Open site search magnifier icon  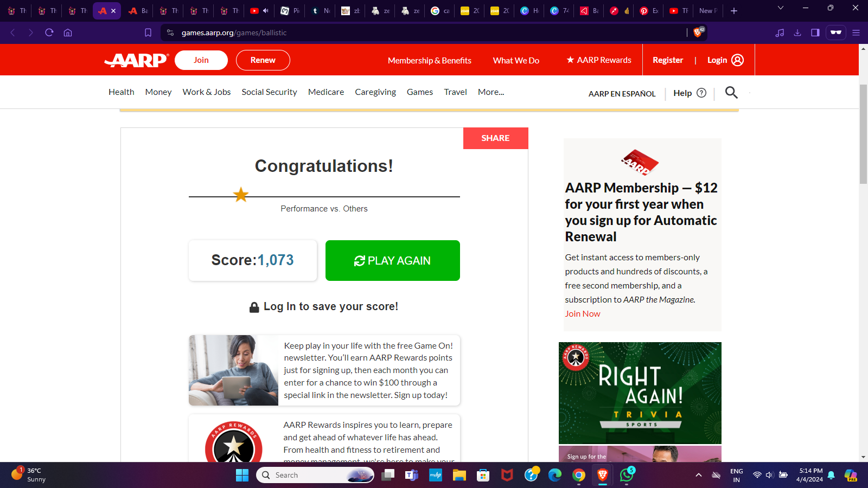(x=731, y=93)
